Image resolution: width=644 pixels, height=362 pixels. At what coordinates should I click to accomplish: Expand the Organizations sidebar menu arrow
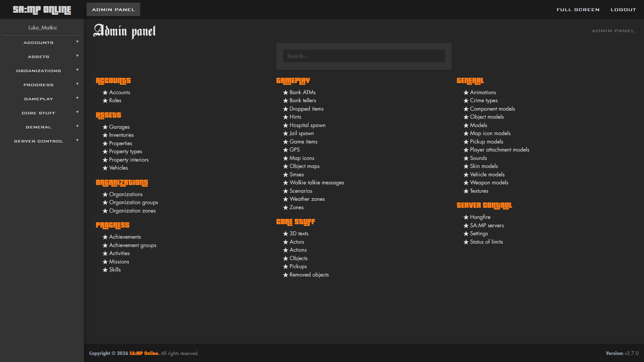77,70
